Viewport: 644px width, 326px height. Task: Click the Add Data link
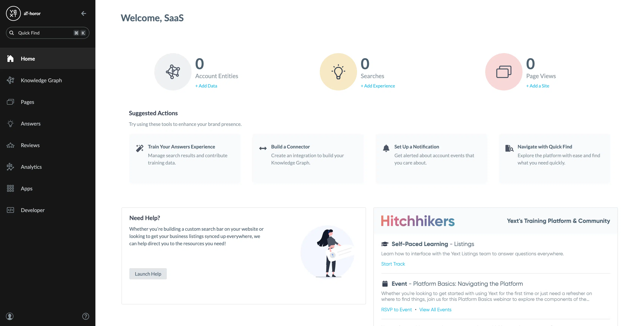[x=206, y=86]
